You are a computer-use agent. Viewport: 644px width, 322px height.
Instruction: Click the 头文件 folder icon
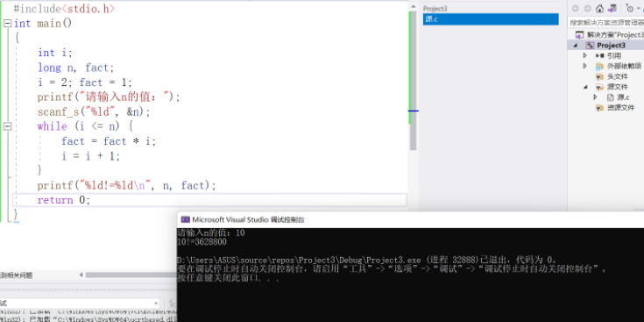click(599, 76)
